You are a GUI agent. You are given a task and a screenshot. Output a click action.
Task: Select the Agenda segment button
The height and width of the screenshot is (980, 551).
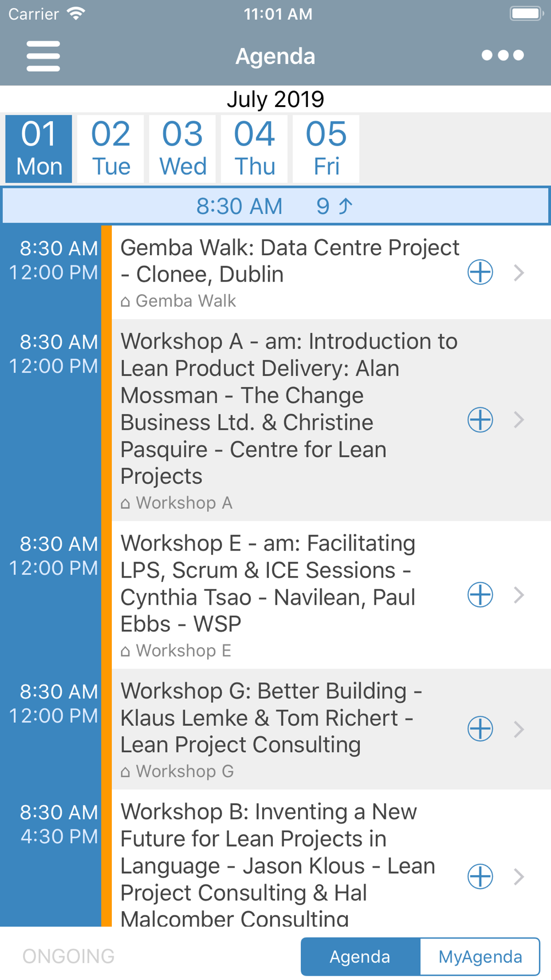(360, 957)
